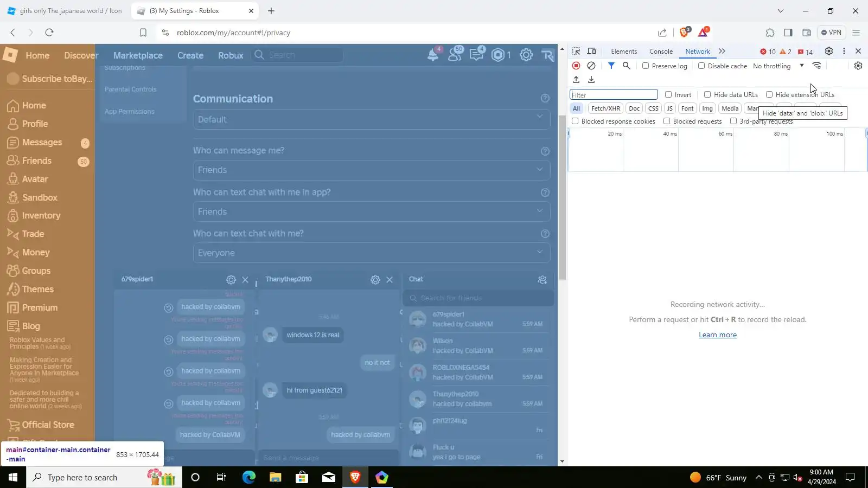Screen dimensions: 868x488
Task: Enable the 3rd-party requests checkbox
Action: (733, 121)
